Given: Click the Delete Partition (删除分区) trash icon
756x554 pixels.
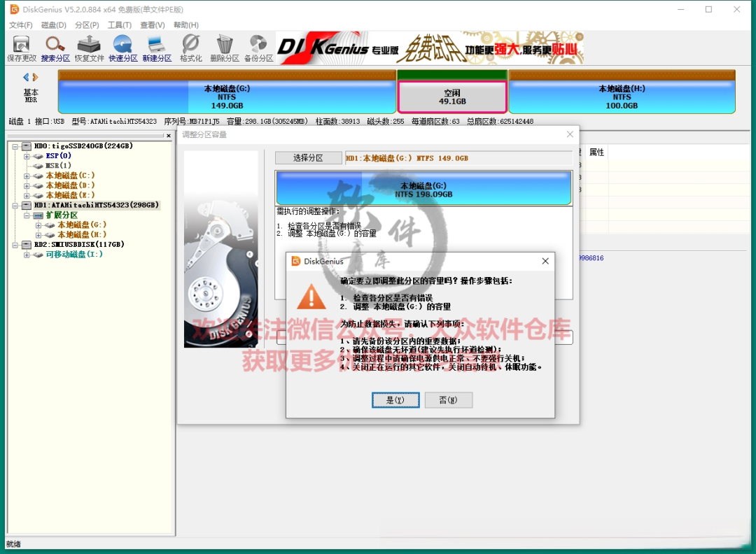Looking at the screenshot, I should (225, 49).
